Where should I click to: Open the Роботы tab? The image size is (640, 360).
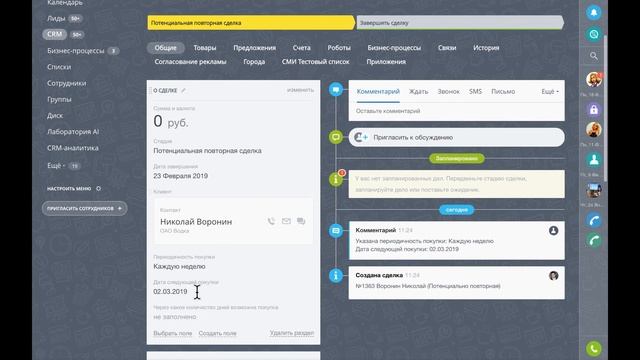click(339, 48)
